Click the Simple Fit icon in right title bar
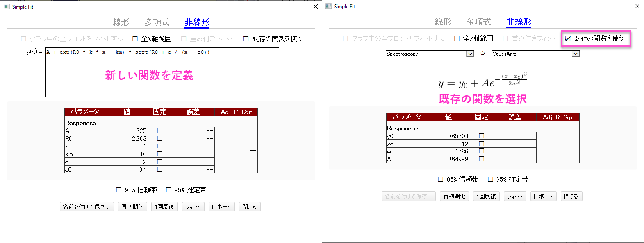This screenshot has height=243, width=644. coord(328,6)
